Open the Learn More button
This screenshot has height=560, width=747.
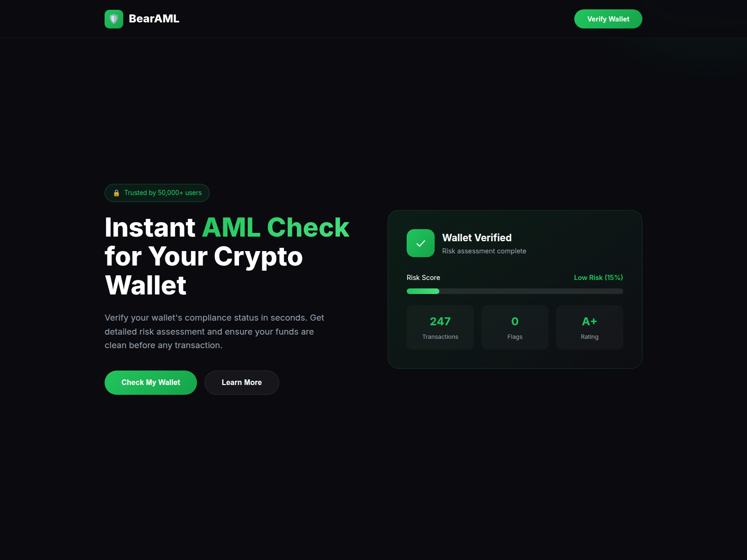[242, 383]
